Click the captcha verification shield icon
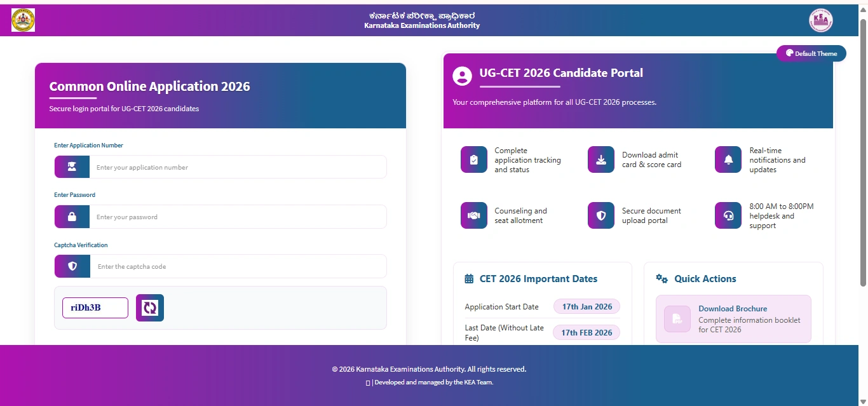The width and height of the screenshot is (868, 406). click(72, 266)
